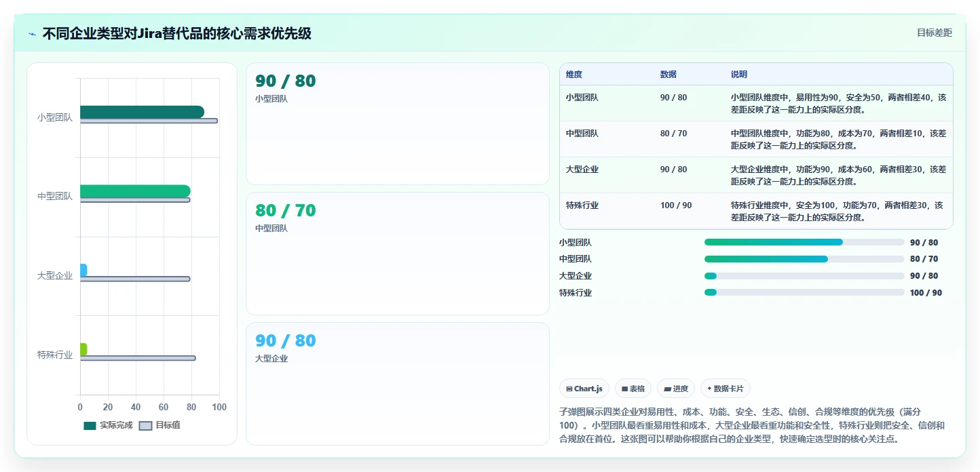Image resolution: width=980 pixels, height=472 pixels.
Task: Click the 小型团队 cell in the table
Action: [582, 98]
